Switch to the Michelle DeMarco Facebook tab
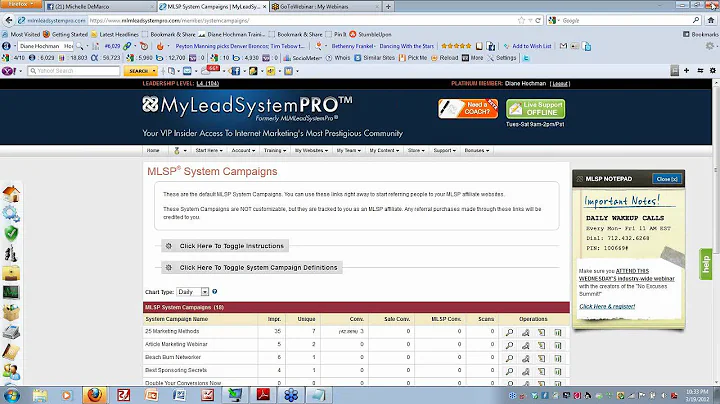 99,6
